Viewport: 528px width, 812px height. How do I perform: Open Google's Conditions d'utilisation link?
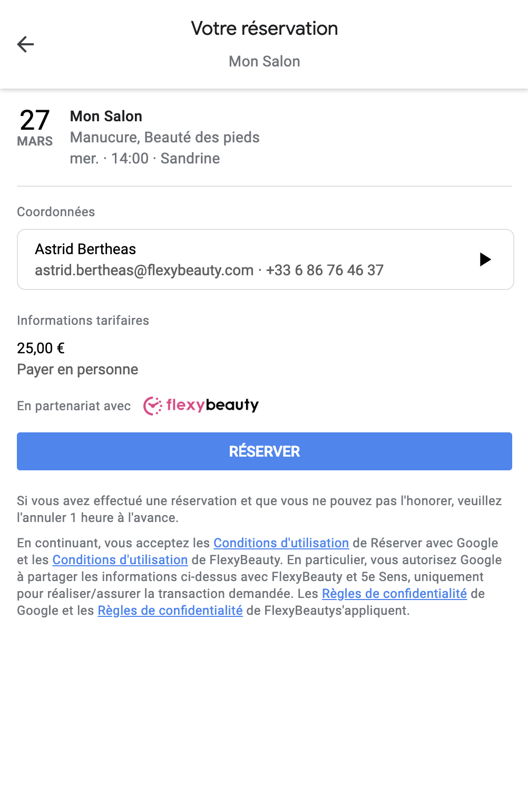point(281,543)
